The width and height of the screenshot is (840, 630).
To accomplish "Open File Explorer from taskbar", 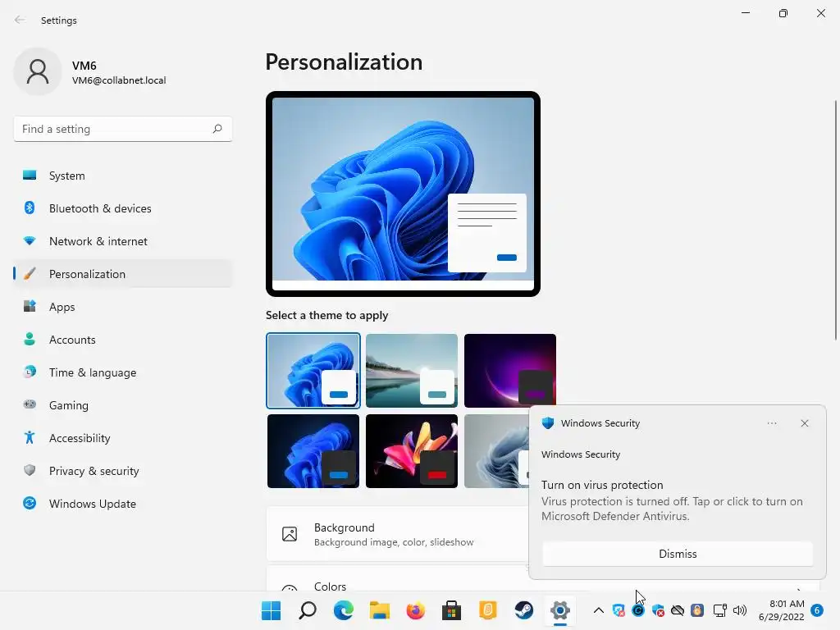I will click(x=379, y=610).
